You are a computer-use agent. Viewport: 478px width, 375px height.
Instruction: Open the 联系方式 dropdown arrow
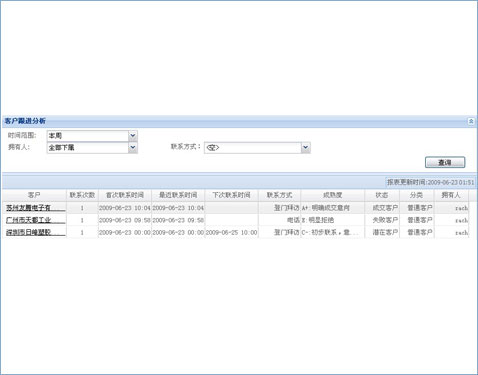[x=306, y=148]
